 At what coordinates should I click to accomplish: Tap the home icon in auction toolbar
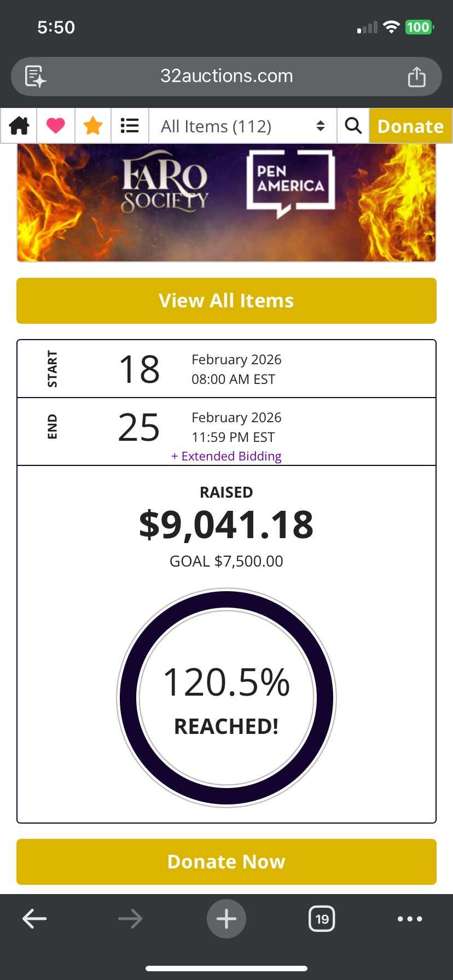(x=19, y=126)
